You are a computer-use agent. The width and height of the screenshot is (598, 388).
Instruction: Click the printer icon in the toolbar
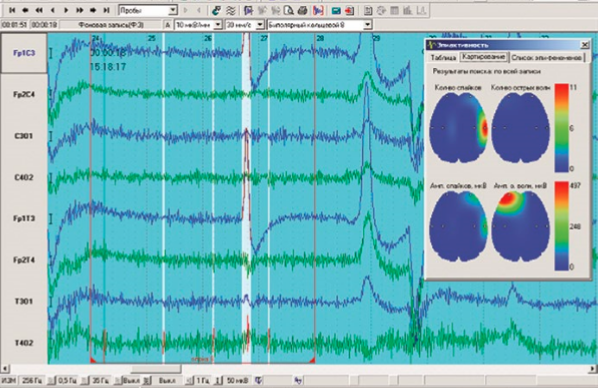[302, 10]
